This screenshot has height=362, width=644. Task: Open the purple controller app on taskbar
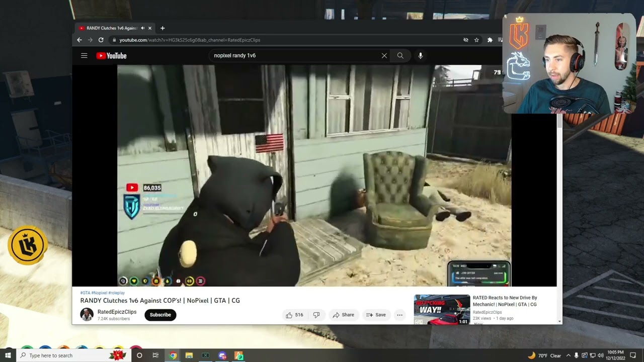point(222,355)
